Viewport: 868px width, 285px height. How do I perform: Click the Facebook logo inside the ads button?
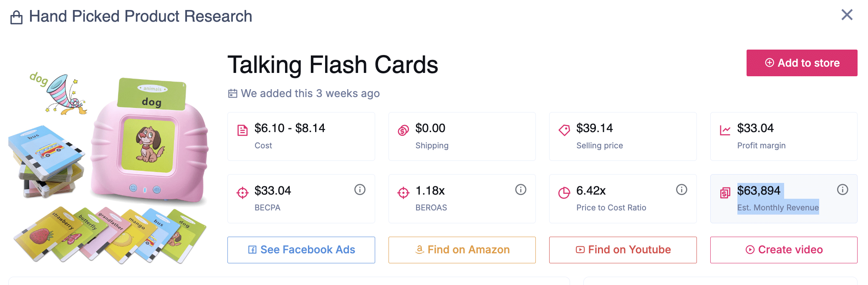[252, 250]
